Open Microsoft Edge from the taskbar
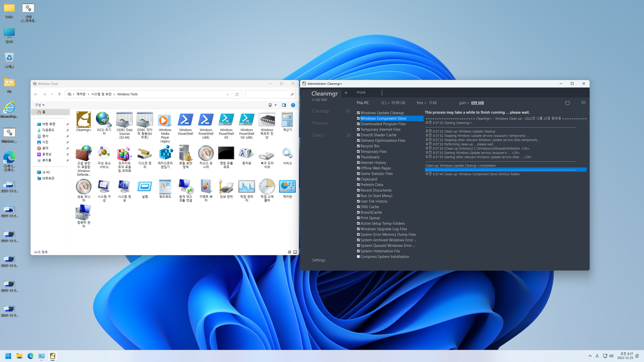Viewport: 644px width, 362px height. pyautogui.click(x=31, y=356)
